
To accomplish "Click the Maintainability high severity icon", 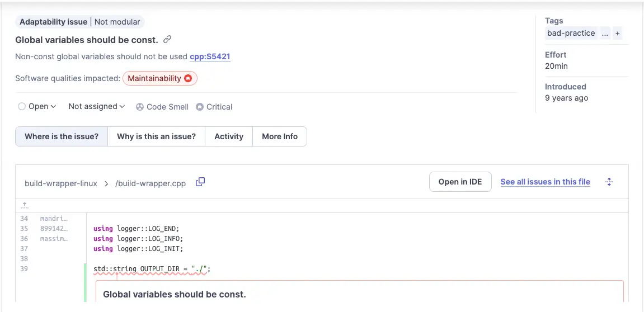I will coord(189,79).
